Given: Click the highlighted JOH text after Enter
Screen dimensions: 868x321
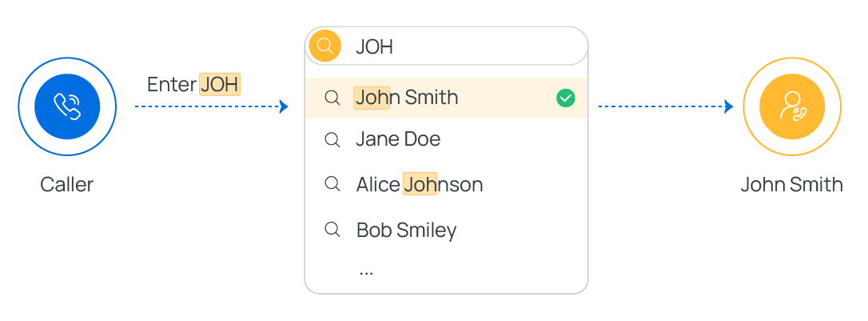Looking at the screenshot, I should (220, 84).
